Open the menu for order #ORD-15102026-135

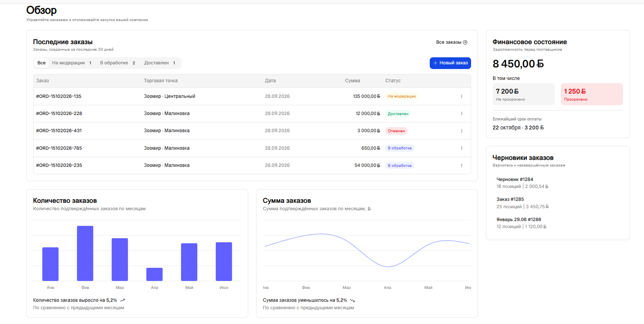[461, 96]
